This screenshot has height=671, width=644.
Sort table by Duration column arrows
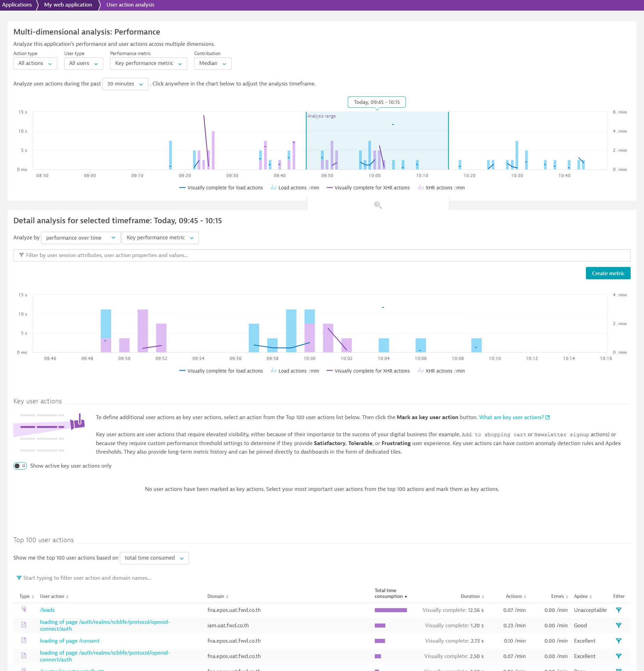pyautogui.click(x=482, y=597)
